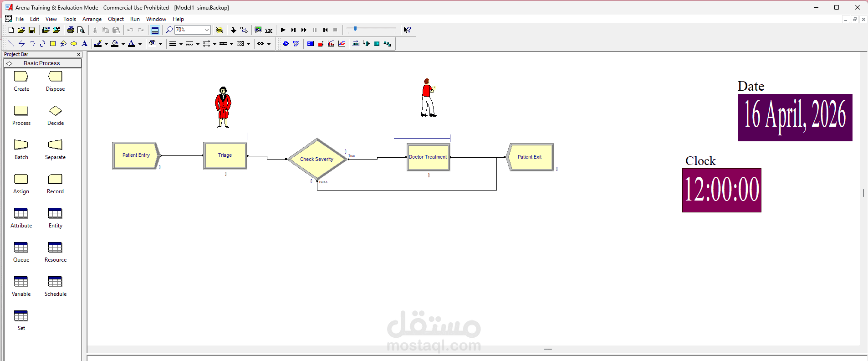Image resolution: width=868 pixels, height=361 pixels.
Task: Toggle split screen view button
Action: pos(155,30)
